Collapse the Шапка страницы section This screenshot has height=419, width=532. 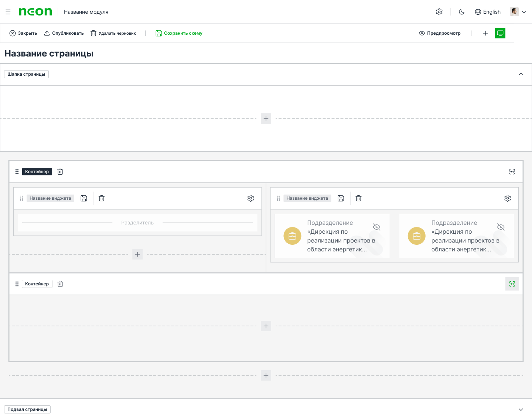coord(521,74)
